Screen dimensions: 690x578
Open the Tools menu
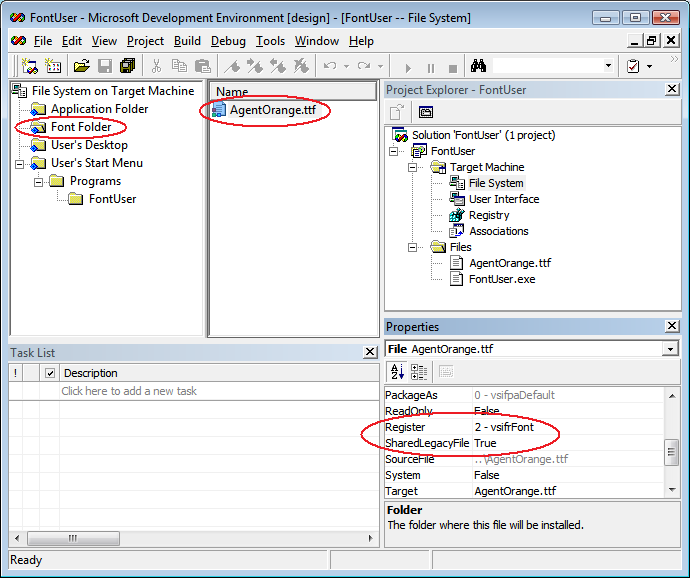(x=270, y=41)
